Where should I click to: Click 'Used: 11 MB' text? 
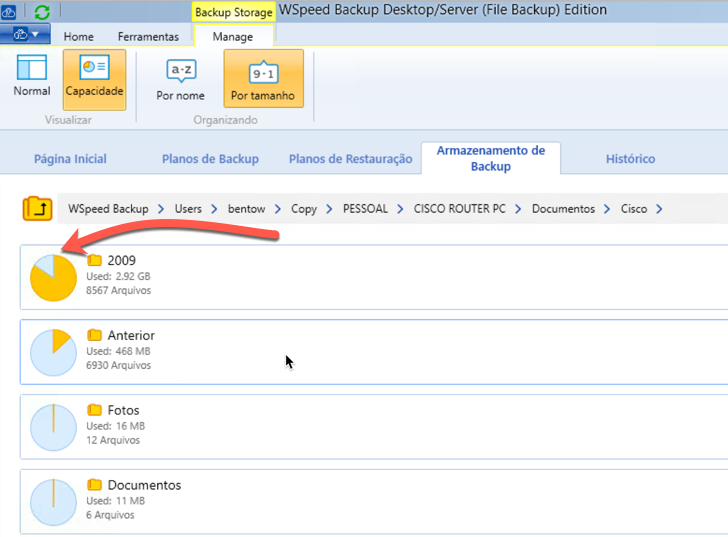point(116,500)
